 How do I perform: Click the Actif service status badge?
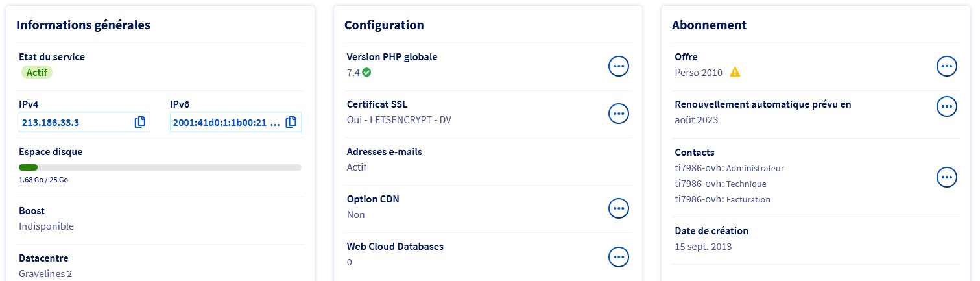[37, 72]
